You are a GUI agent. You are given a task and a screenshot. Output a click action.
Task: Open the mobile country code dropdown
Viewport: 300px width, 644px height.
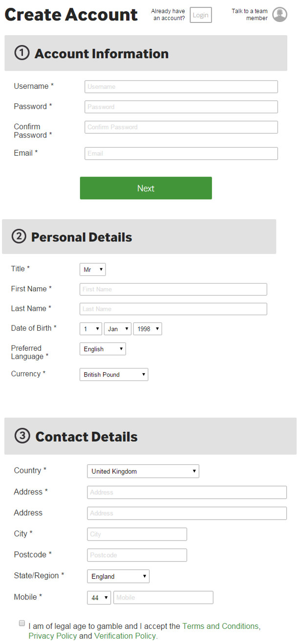click(99, 598)
